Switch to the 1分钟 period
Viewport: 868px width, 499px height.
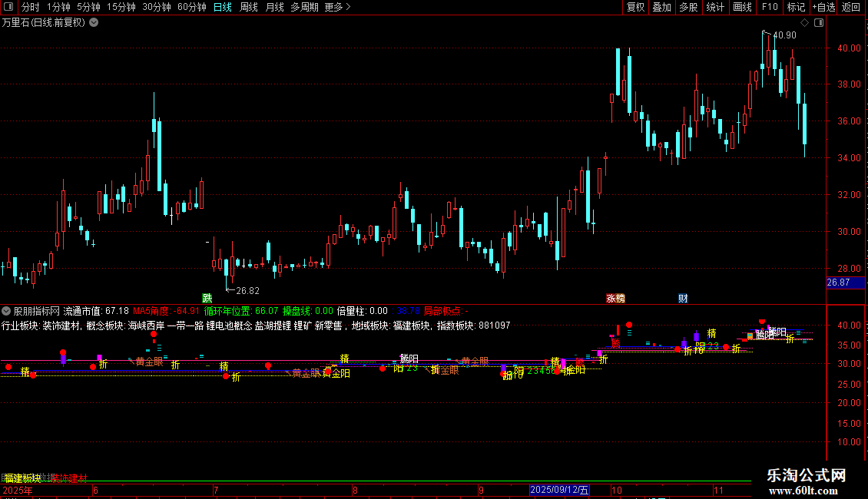(x=58, y=7)
